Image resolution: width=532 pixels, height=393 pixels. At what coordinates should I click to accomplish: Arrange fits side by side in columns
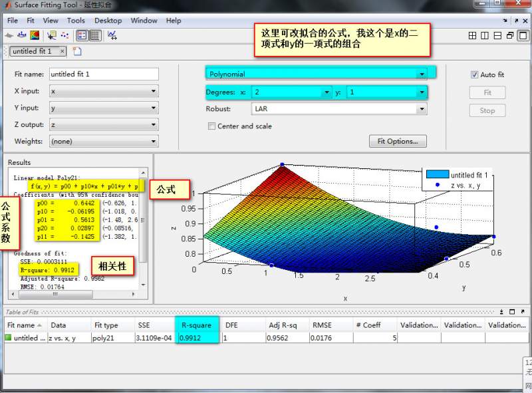[485, 36]
